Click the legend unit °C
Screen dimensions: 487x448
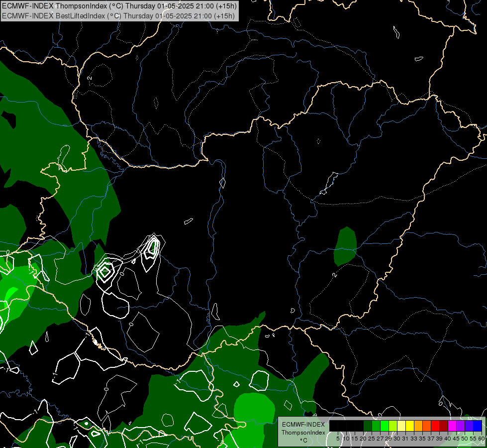tap(304, 441)
